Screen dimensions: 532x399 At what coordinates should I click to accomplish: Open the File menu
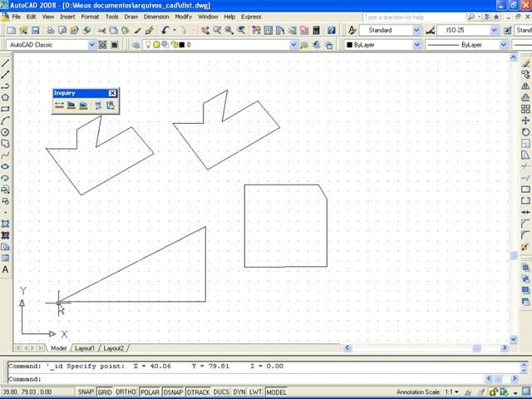pos(16,17)
